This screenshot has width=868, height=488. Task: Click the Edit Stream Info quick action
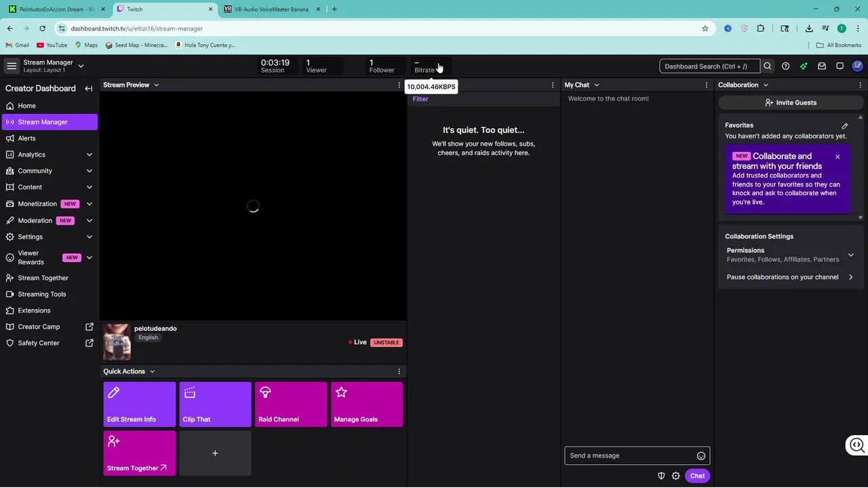click(140, 405)
